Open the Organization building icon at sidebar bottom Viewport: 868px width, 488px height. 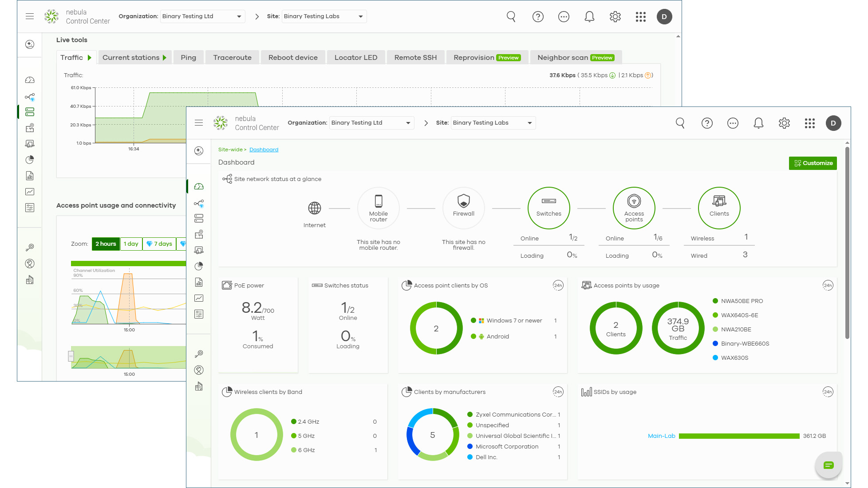point(198,386)
